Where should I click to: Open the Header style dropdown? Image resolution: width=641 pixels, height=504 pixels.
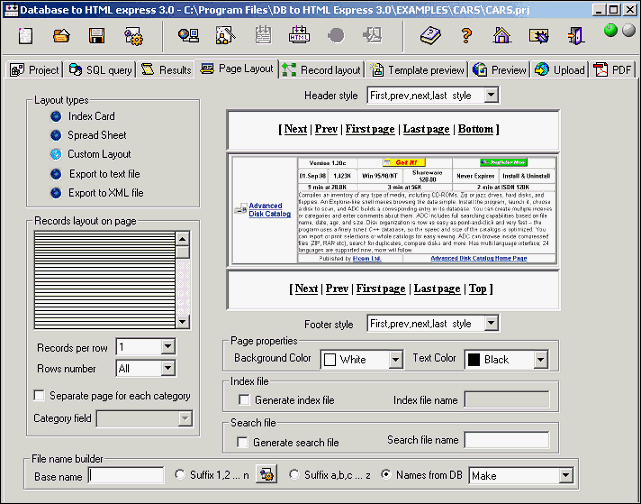pyautogui.click(x=491, y=95)
